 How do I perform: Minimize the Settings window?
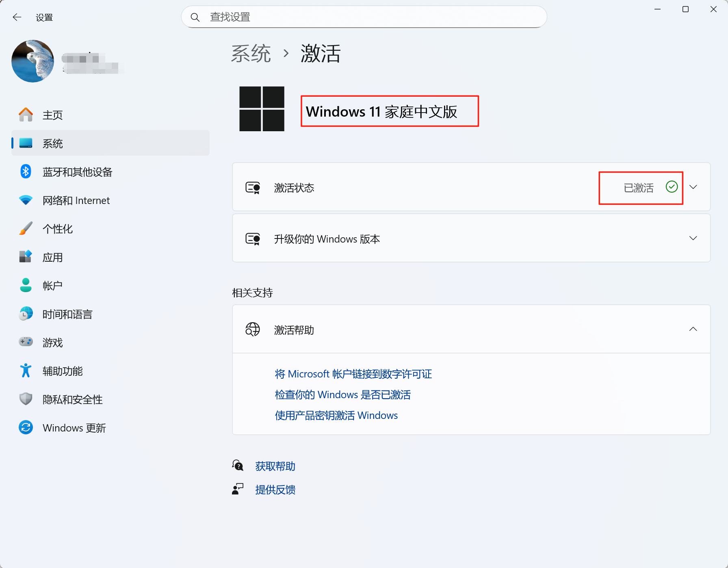pos(658,9)
